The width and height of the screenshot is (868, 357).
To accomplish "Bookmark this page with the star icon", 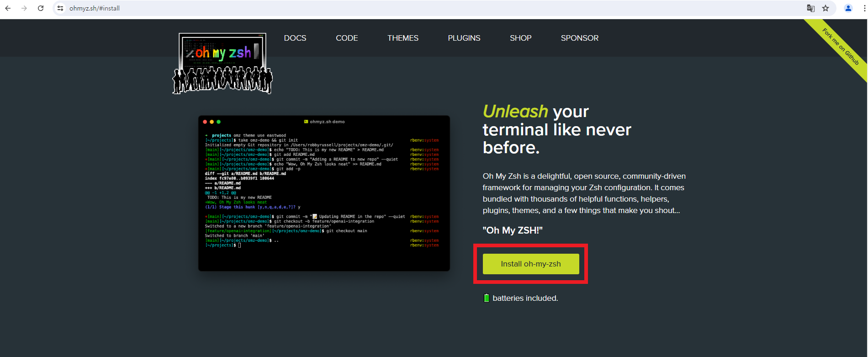I will [826, 8].
